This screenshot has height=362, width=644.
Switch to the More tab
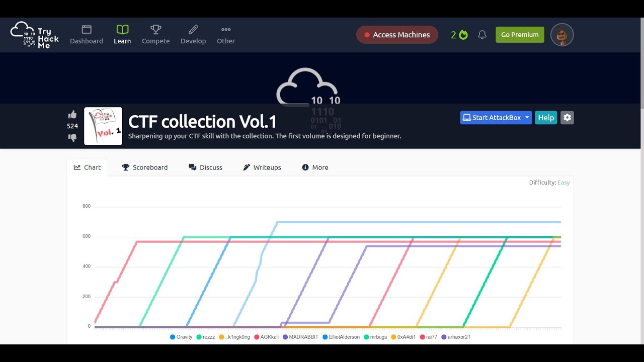[315, 167]
